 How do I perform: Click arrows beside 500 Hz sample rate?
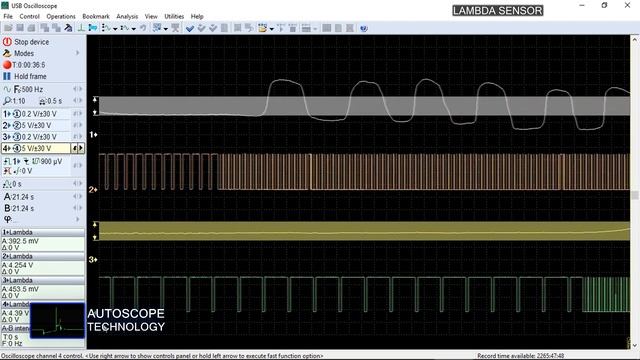point(78,89)
